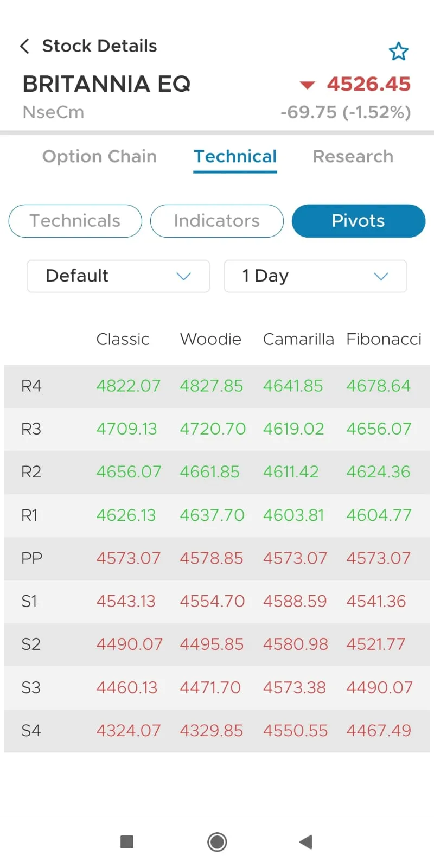Tap the Camarilla column header
This screenshot has height=868, width=434.
pos(298,339)
